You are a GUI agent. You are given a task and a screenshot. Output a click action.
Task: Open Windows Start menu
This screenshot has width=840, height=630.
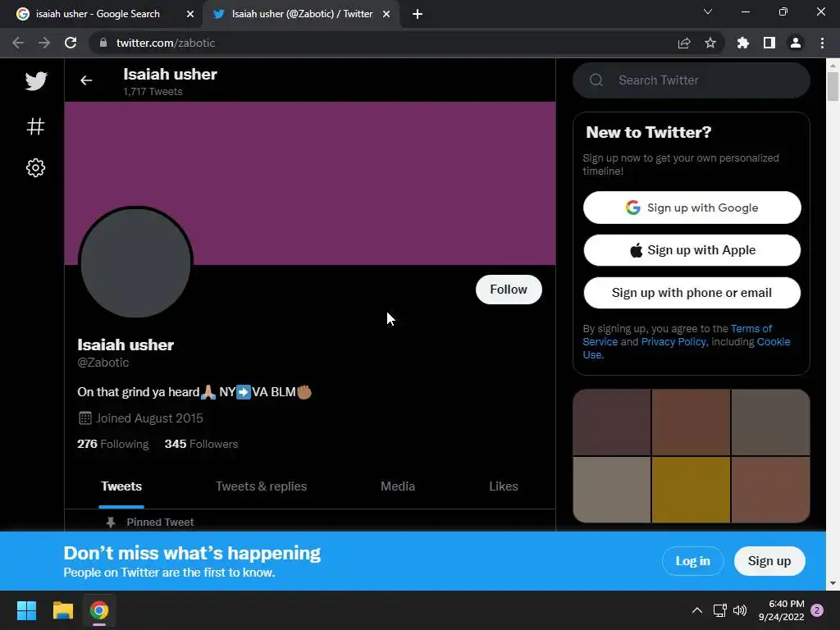[x=26, y=610]
